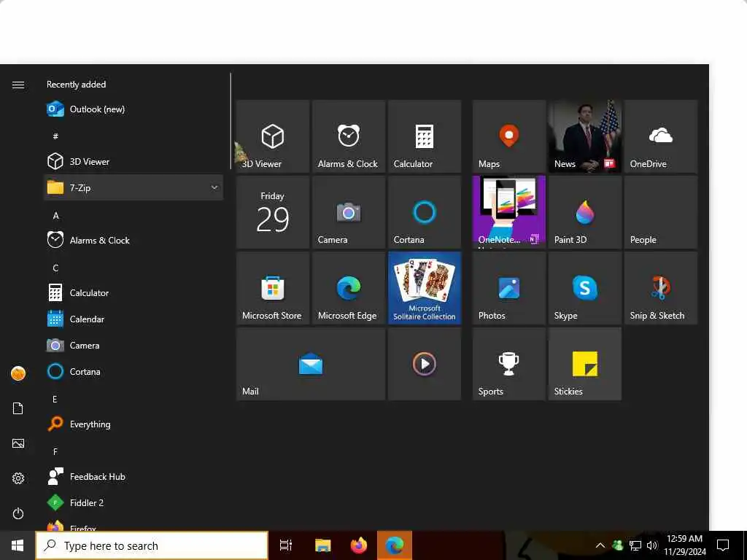This screenshot has height=560, width=747.
Task: Open the Cortana tile
Action: tap(425, 212)
